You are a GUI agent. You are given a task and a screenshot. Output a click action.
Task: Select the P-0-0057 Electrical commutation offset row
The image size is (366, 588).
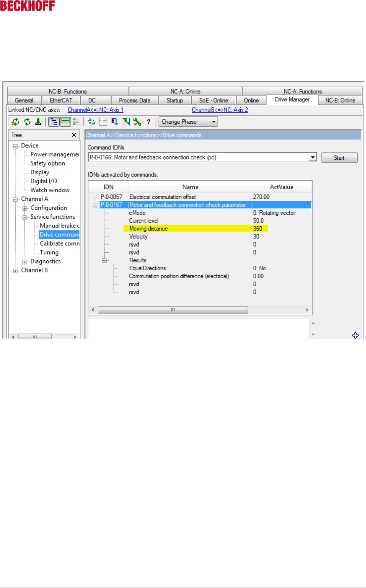click(x=200, y=197)
